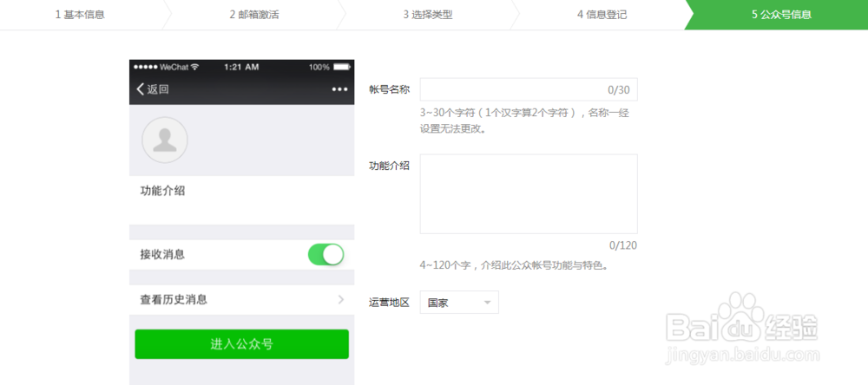Go to step 3 选择类型

428,15
